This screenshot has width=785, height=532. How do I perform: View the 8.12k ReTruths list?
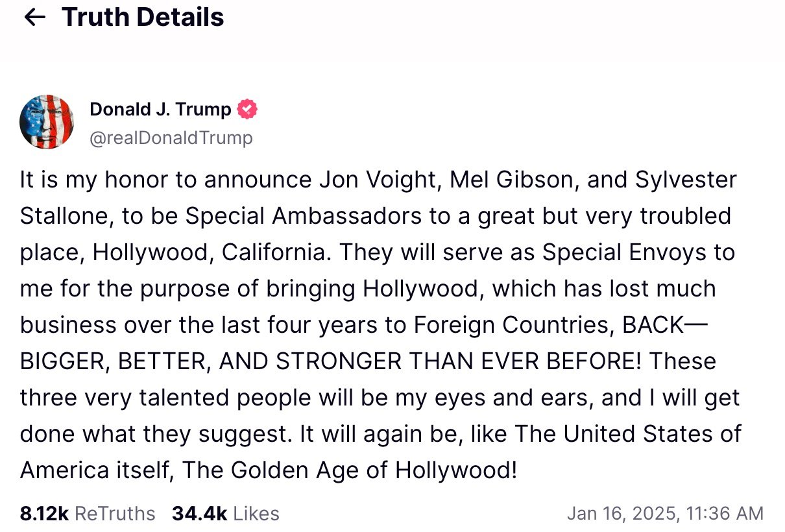pyautogui.click(x=88, y=514)
